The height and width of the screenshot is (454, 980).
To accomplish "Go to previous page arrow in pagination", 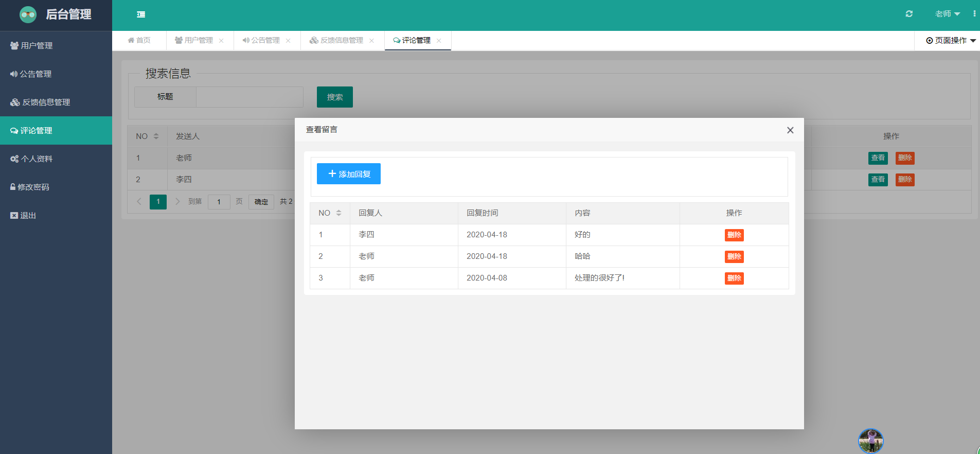I will click(139, 201).
